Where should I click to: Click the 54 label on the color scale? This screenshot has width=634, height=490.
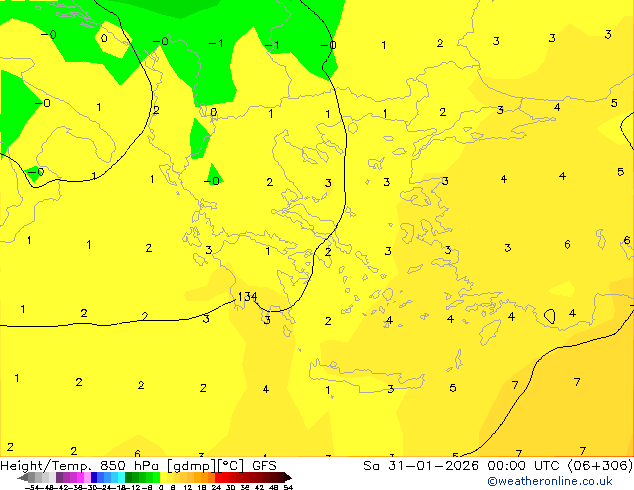coord(288,487)
